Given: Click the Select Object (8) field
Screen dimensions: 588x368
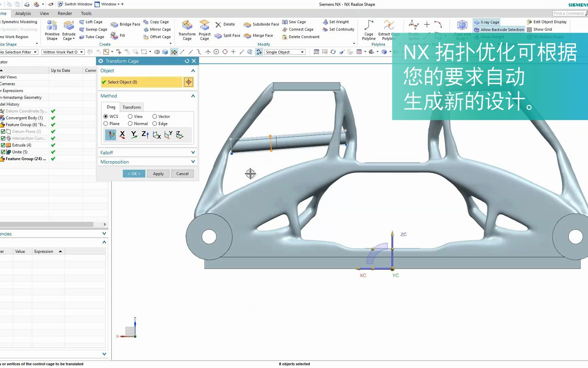Looking at the screenshot, I should point(142,82).
